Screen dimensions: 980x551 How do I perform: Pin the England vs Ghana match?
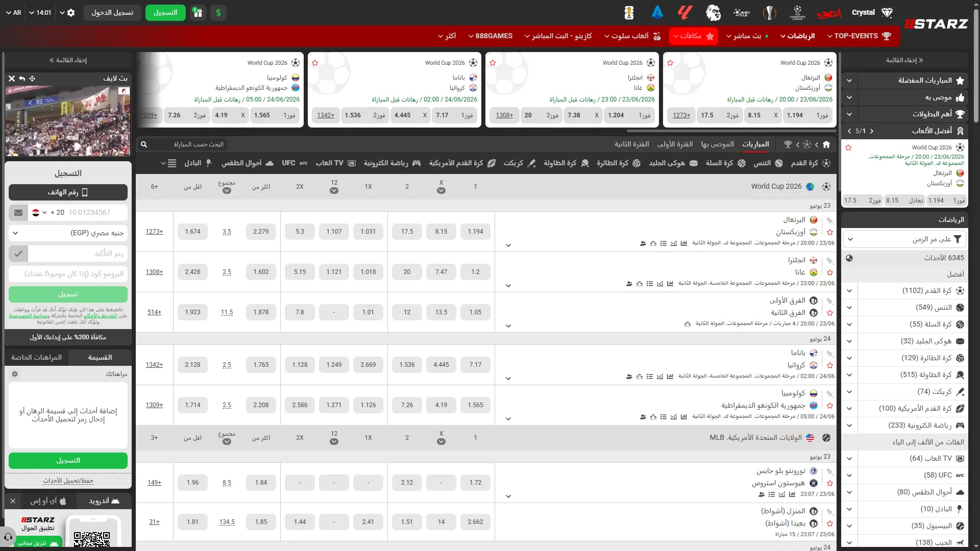point(830,261)
